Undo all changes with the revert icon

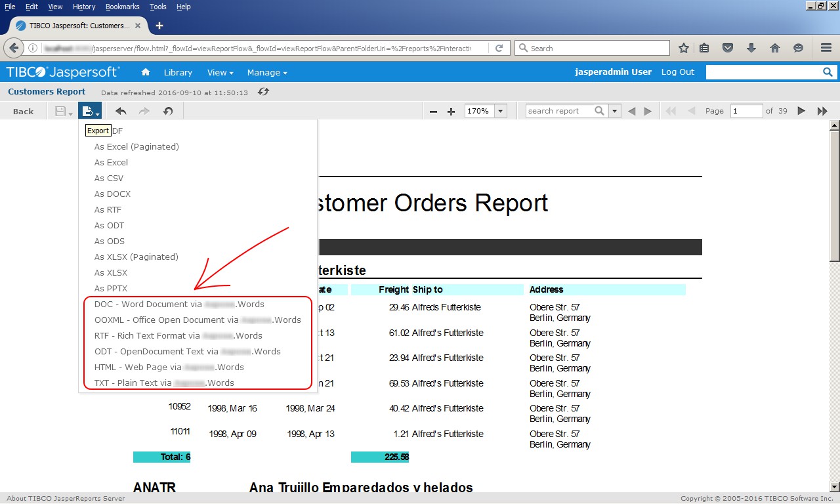click(168, 112)
